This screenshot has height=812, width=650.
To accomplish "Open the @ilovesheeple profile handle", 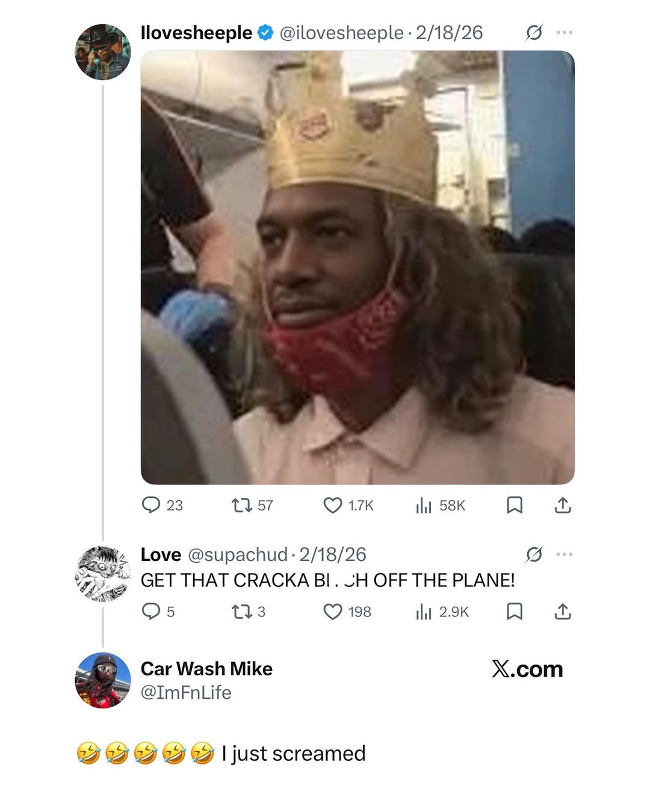I will (341, 33).
